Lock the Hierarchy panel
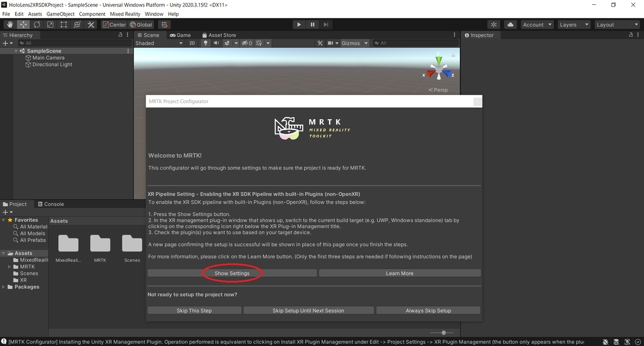 (x=121, y=35)
